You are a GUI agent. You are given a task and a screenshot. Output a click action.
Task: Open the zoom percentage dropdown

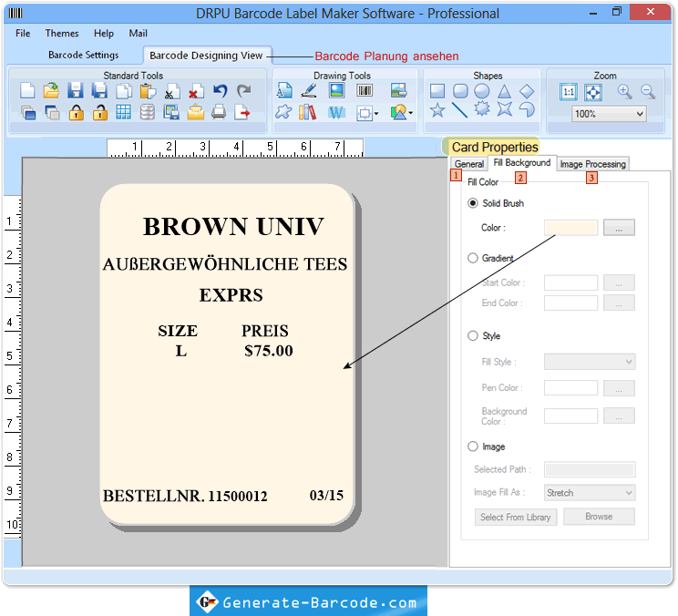(x=640, y=114)
